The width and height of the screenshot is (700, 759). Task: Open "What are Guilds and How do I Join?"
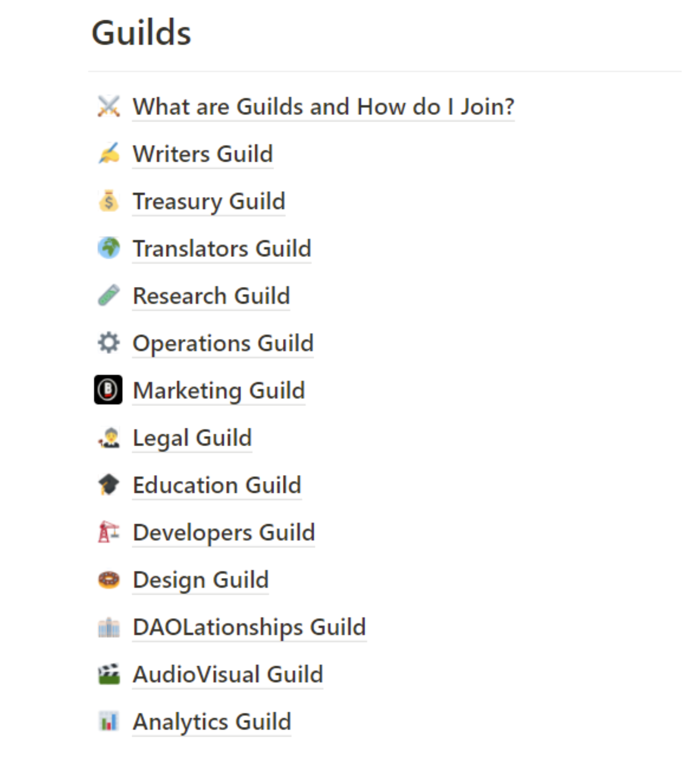point(323,107)
